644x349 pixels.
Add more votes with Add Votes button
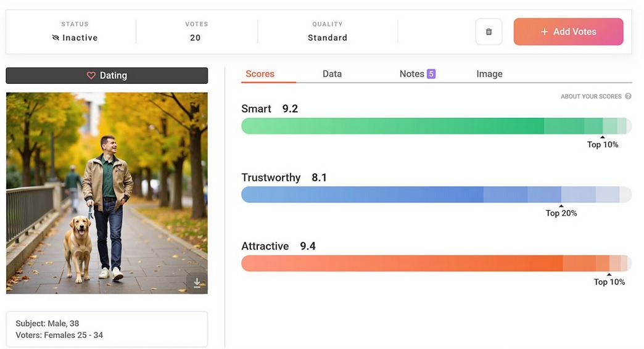click(568, 31)
